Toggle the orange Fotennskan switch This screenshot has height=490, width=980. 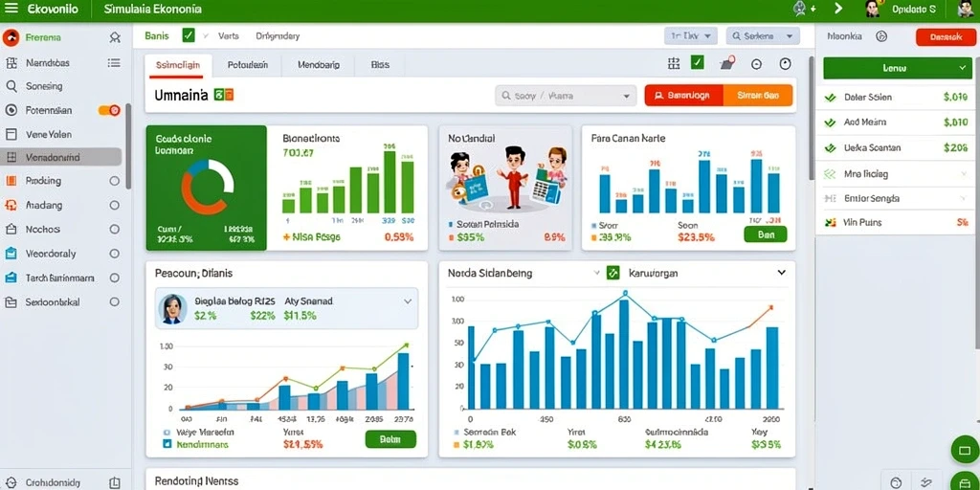[x=109, y=110]
